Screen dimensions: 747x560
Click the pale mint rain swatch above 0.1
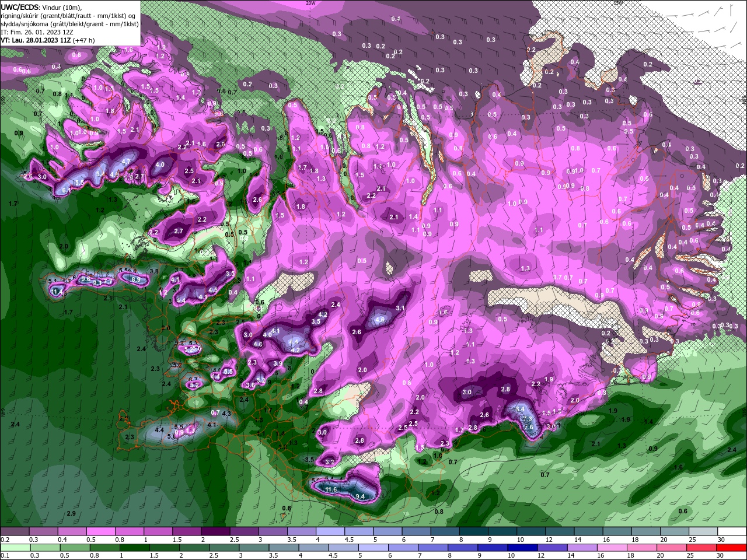click(x=15, y=548)
